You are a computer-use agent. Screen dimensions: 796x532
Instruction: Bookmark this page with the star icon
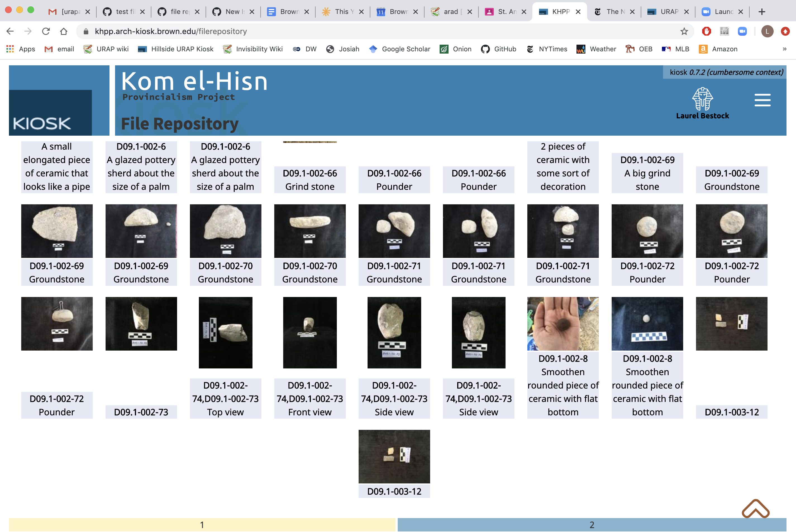684,31
